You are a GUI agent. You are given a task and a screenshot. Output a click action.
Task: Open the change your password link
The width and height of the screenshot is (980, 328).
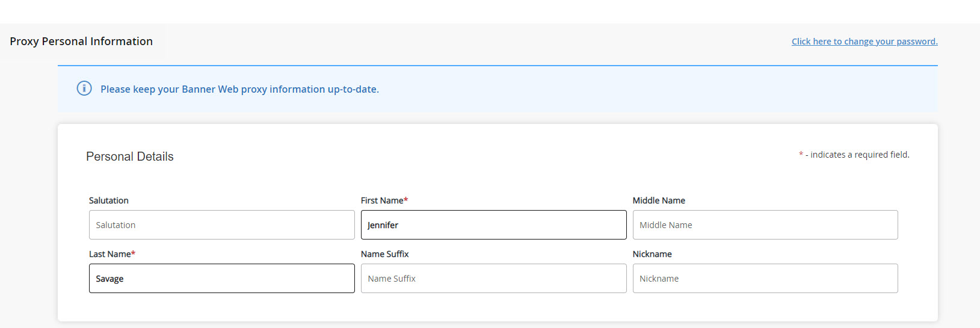click(864, 42)
